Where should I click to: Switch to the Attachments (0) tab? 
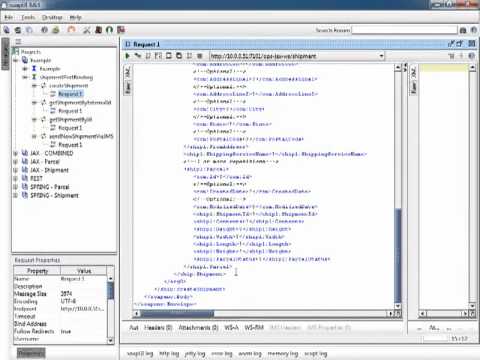coord(198,328)
